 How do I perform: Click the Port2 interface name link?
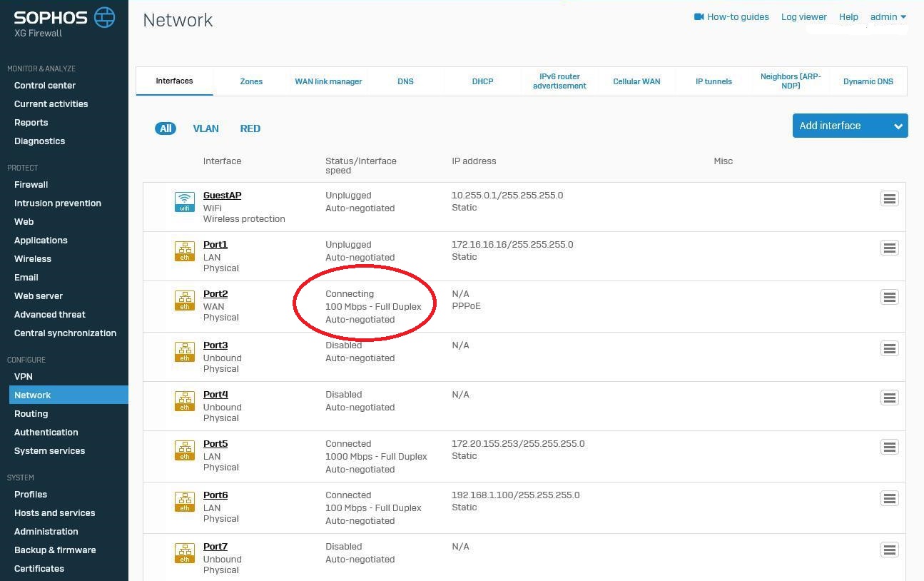pyautogui.click(x=215, y=294)
